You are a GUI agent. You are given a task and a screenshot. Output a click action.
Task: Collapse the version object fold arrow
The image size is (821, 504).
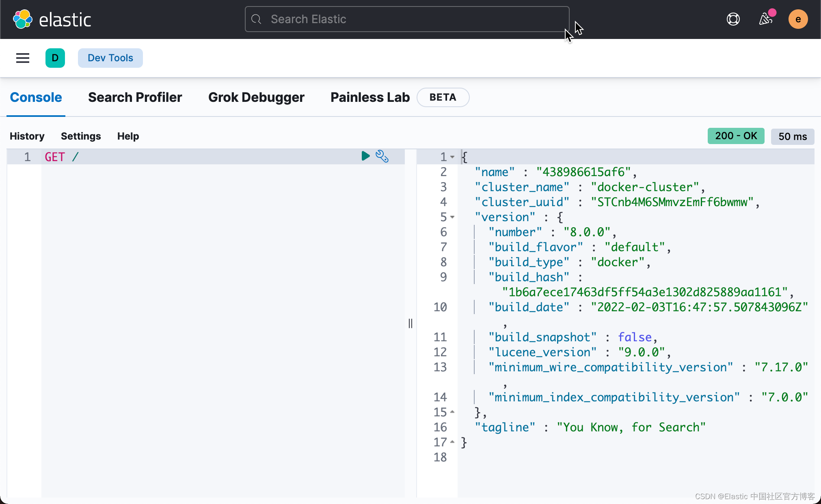pyautogui.click(x=452, y=218)
